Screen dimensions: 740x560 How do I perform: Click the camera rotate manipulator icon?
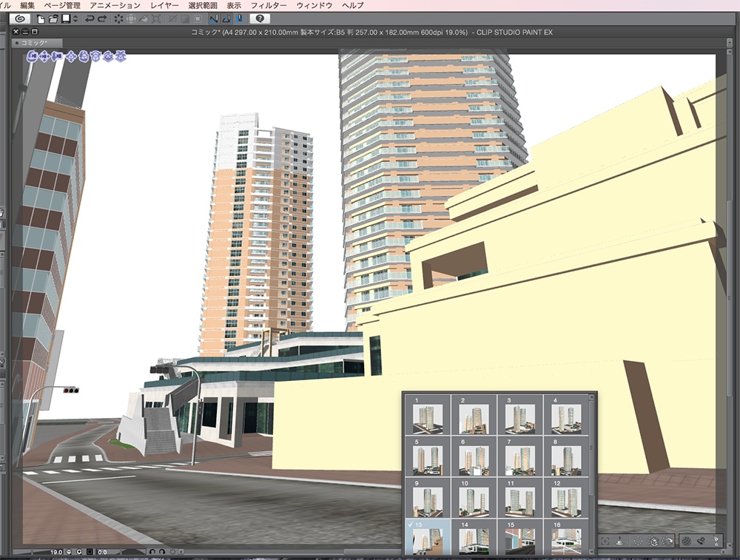[32, 57]
